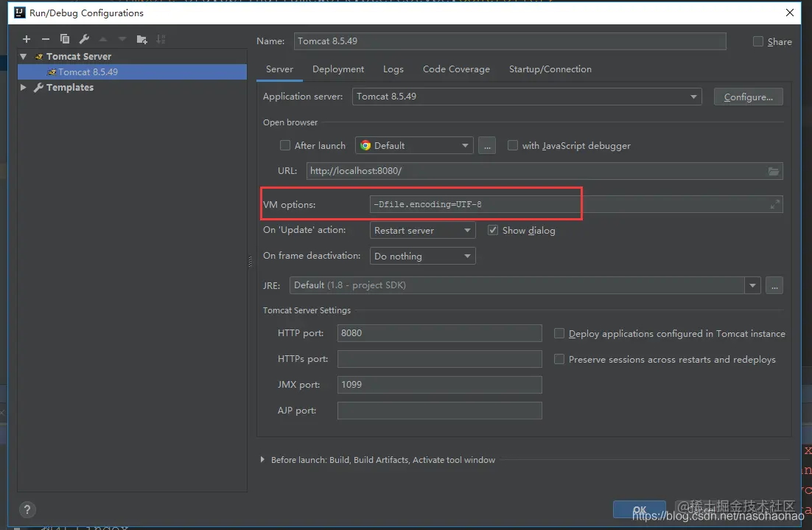The height and width of the screenshot is (530, 812).
Task: Open edit defaults wrench icon in toolbar
Action: tap(84, 39)
